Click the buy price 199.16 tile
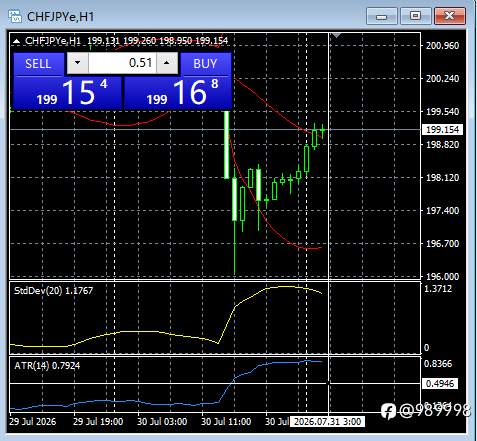477x441 pixels. click(178, 93)
